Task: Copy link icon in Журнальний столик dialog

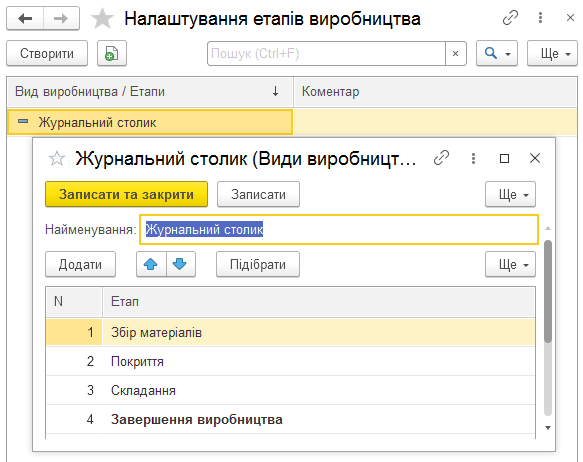Action: pyautogui.click(x=441, y=158)
